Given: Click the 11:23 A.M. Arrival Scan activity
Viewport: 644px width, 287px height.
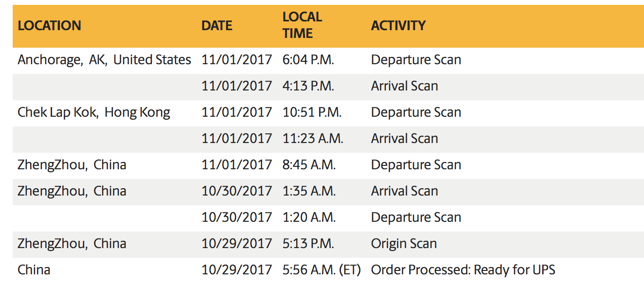Looking at the screenshot, I should pos(404,139).
